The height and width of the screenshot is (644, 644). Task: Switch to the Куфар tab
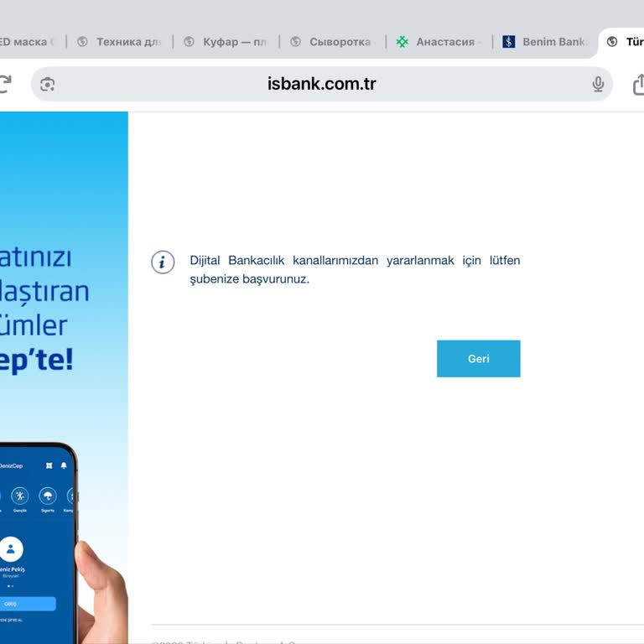pos(226,42)
